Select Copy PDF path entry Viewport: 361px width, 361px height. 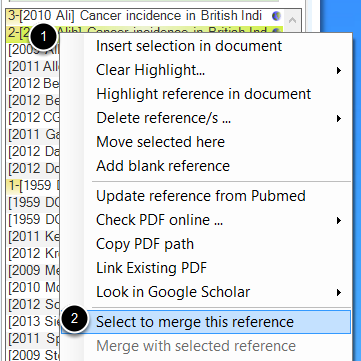(145, 244)
